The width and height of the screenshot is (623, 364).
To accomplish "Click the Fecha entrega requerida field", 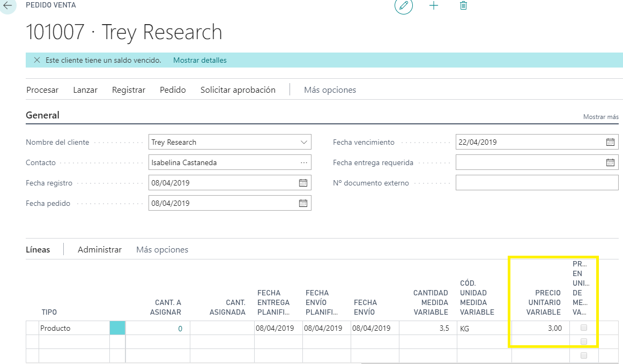I will tap(537, 162).
